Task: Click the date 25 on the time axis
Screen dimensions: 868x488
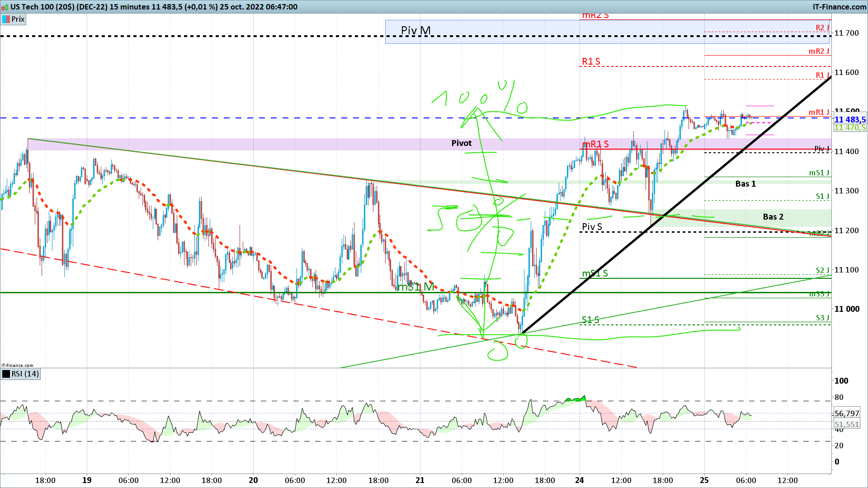Action: pyautogui.click(x=704, y=480)
